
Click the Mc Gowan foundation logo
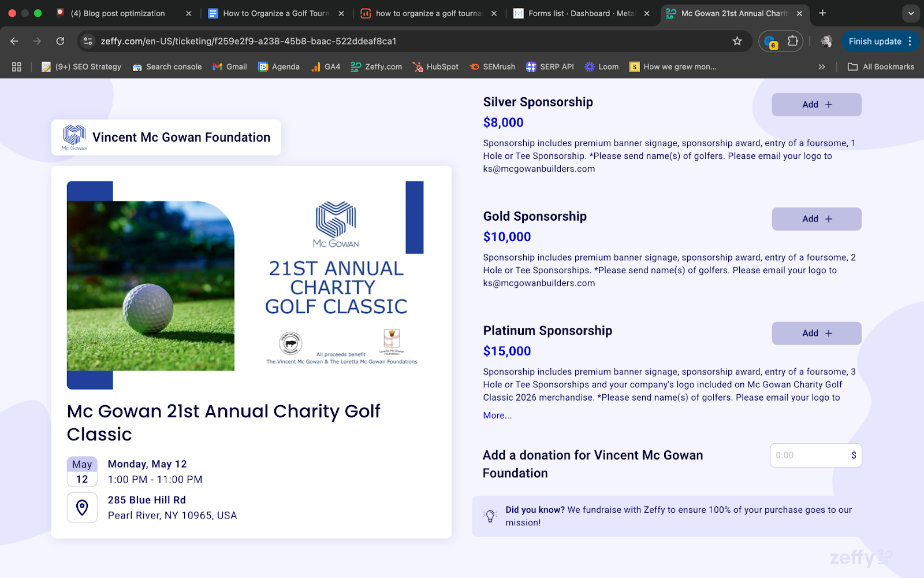coord(74,138)
